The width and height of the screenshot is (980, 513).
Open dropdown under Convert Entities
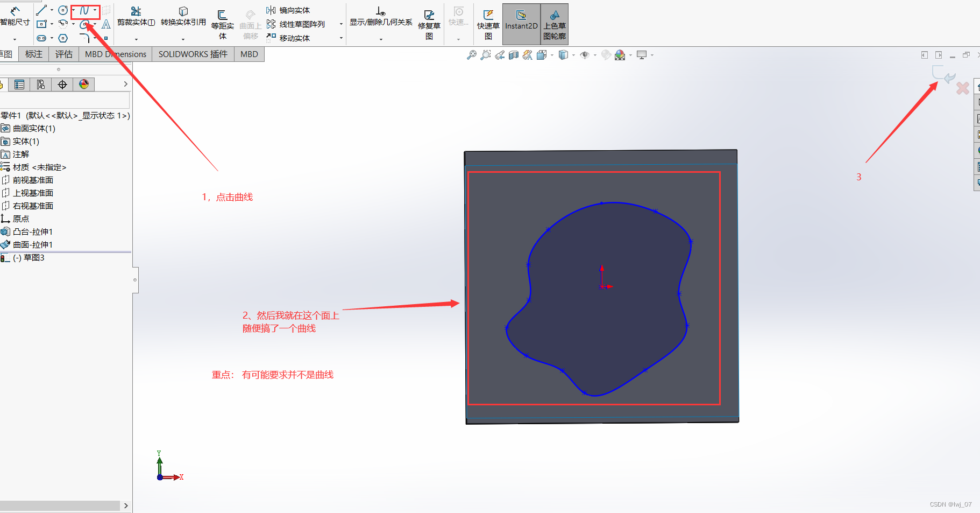(183, 39)
